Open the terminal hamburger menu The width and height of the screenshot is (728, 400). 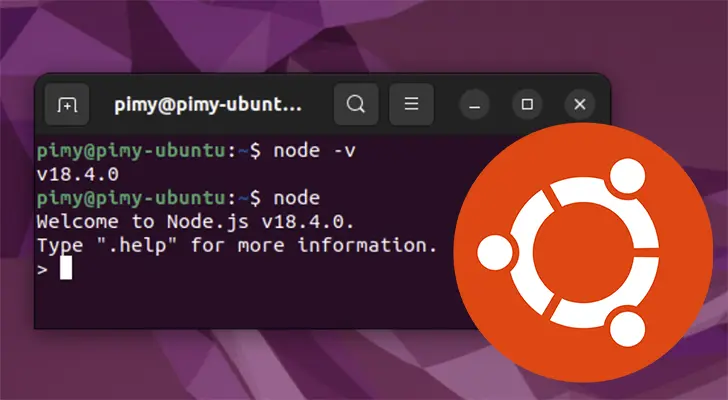[411, 104]
